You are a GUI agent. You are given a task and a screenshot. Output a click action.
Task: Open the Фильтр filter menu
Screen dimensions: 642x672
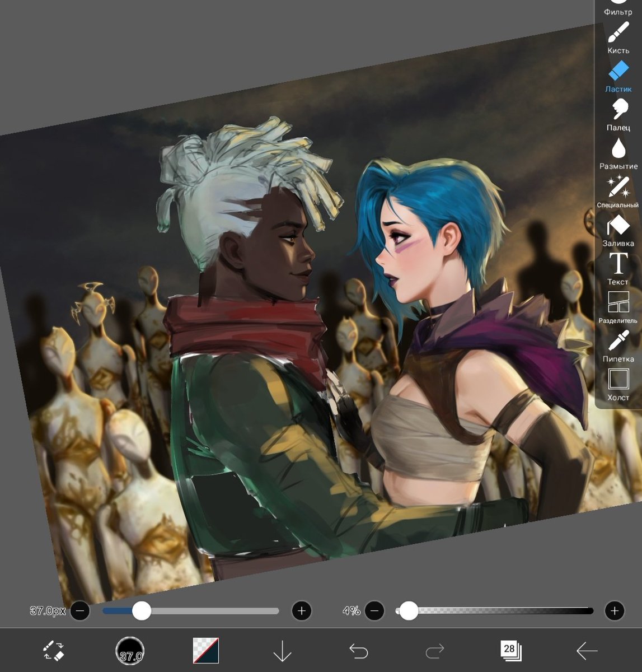pyautogui.click(x=618, y=6)
